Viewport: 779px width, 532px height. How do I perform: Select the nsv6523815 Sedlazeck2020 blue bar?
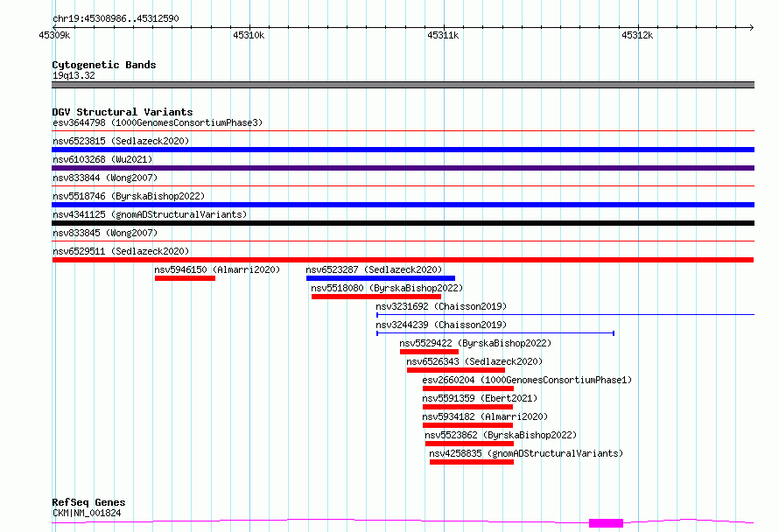403,150
